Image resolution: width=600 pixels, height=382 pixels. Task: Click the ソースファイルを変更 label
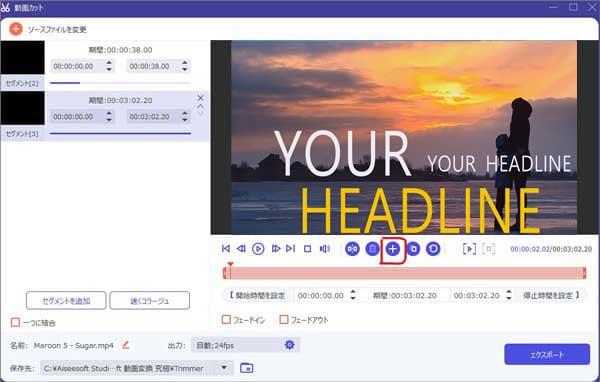point(57,29)
